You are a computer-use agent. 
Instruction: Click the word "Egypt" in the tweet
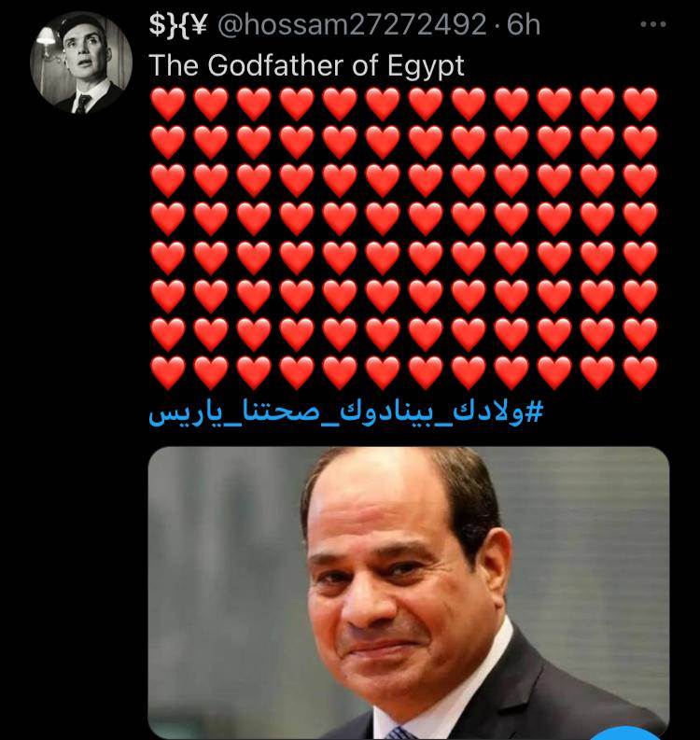tap(426, 66)
